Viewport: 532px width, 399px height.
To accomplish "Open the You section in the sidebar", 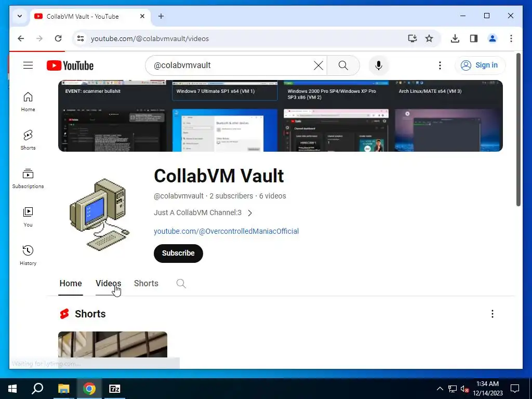I will pos(28,217).
